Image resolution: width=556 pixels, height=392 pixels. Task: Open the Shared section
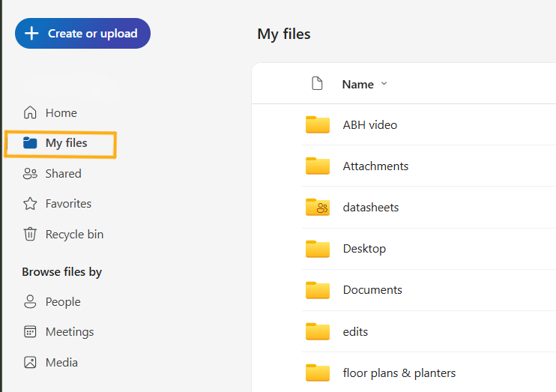pyautogui.click(x=52, y=173)
